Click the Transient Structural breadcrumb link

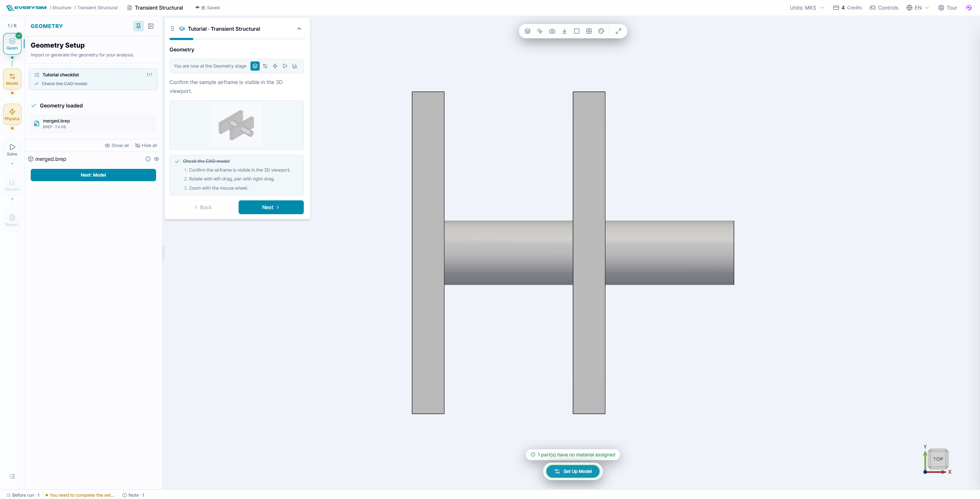tap(97, 8)
